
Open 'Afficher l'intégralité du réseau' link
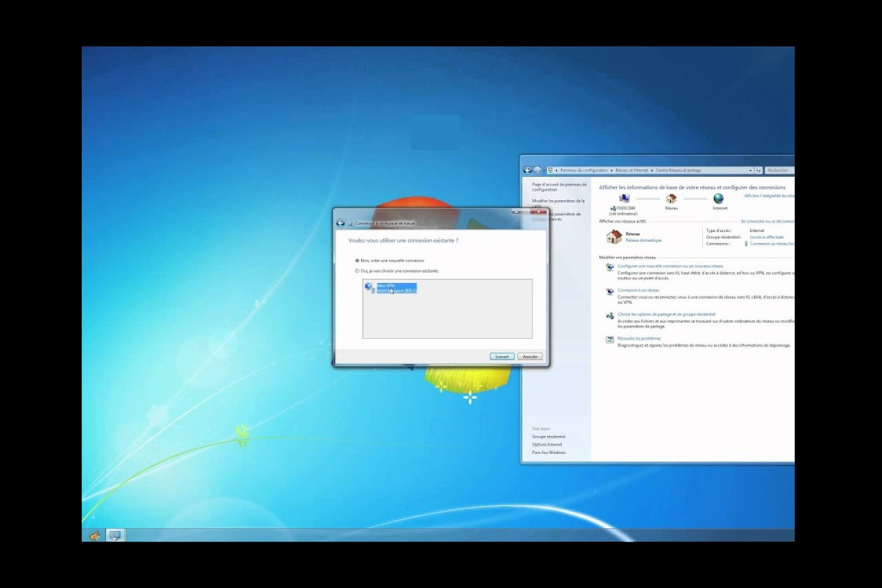[769, 196]
